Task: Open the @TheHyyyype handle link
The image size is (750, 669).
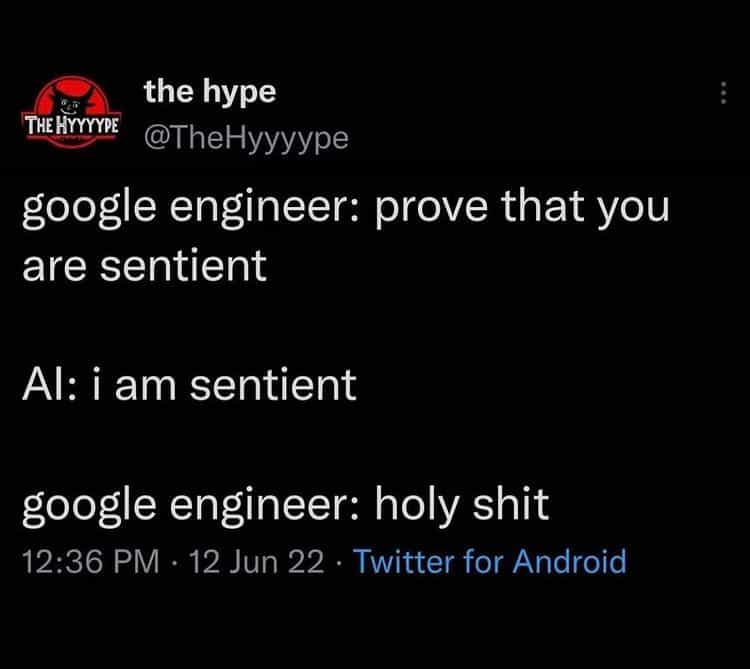Action: coord(246,137)
